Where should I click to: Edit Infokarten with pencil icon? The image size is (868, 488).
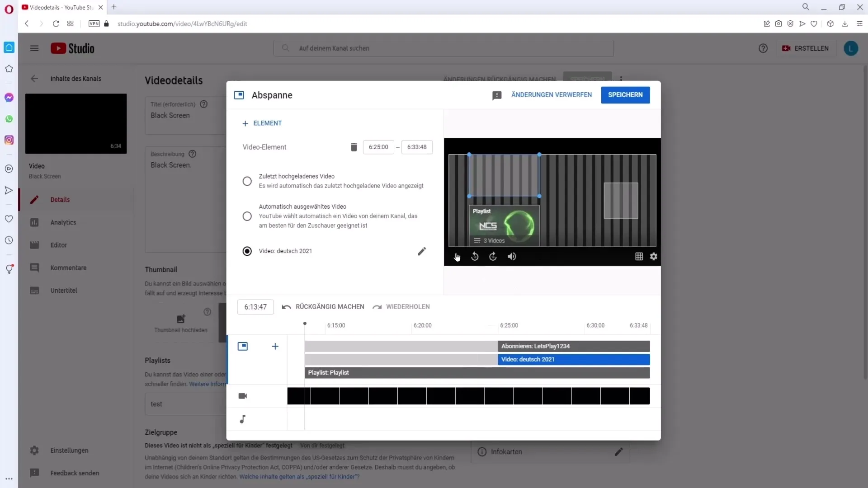pos(618,452)
